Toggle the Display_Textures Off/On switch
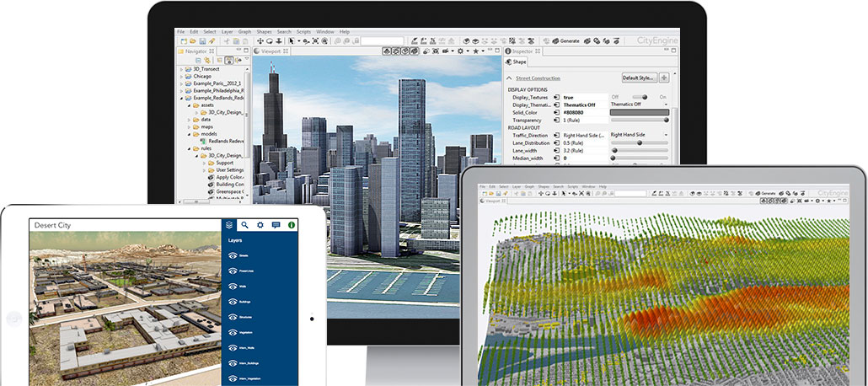 pyautogui.click(x=640, y=97)
